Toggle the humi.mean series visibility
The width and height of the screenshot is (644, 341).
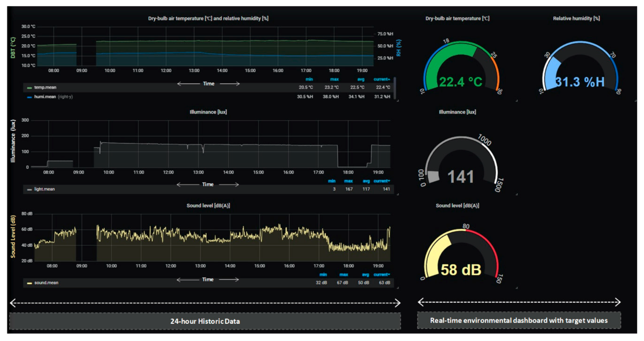click(45, 97)
